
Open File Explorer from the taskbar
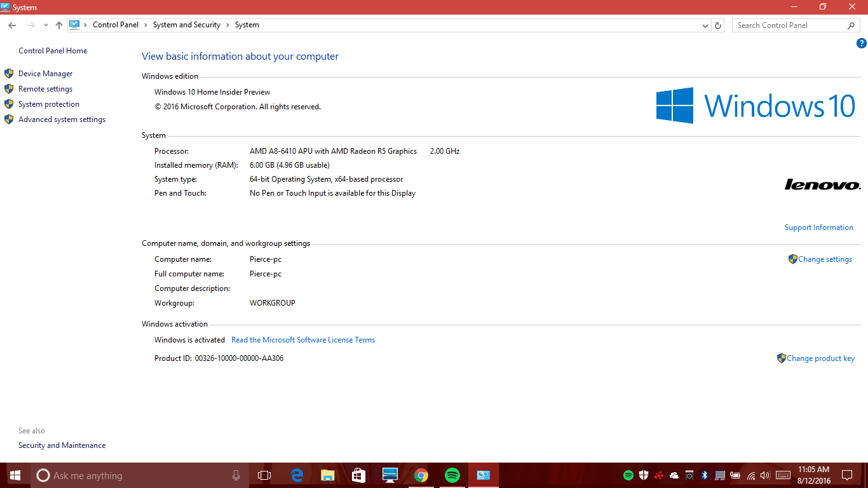coord(328,475)
